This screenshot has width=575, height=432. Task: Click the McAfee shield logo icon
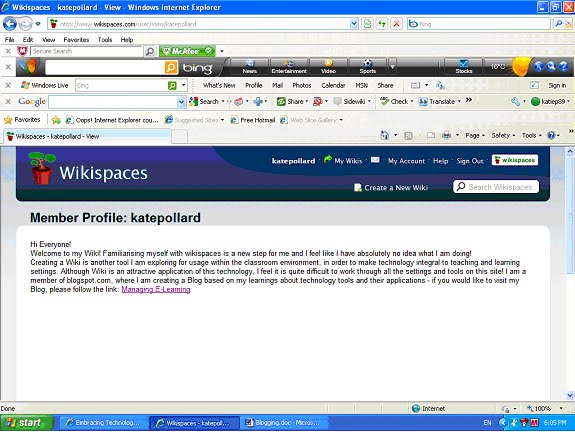[23, 51]
